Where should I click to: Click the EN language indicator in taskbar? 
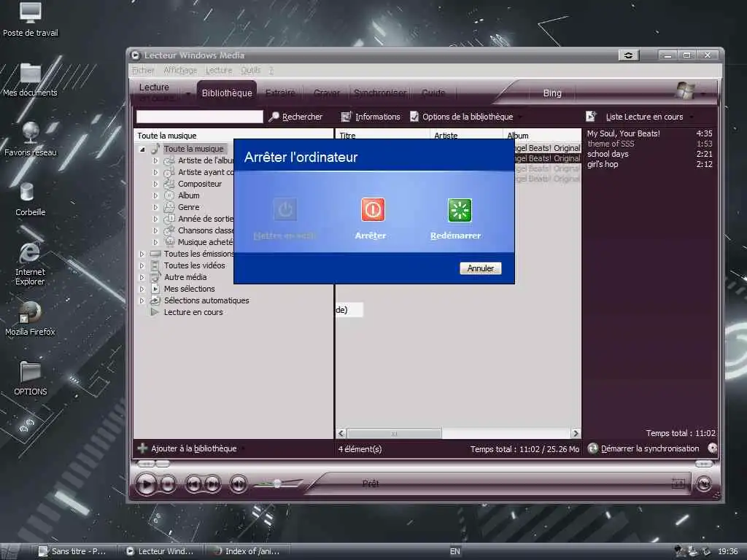[x=455, y=551]
